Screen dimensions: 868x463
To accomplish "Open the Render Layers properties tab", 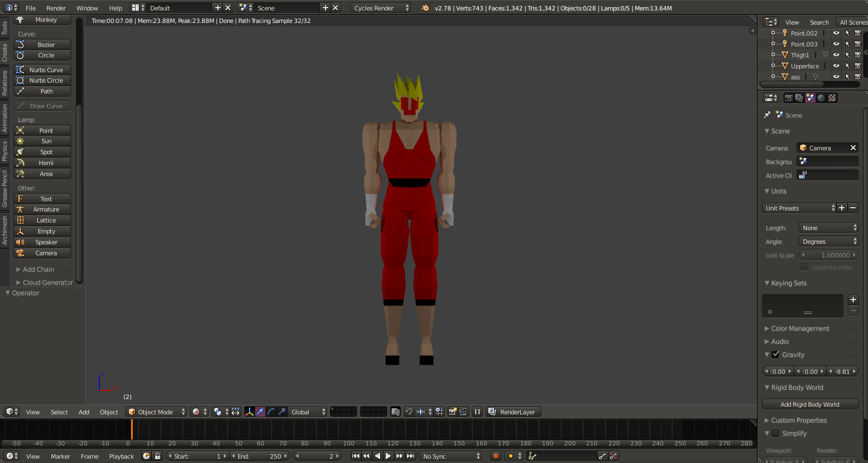I will coord(799,98).
